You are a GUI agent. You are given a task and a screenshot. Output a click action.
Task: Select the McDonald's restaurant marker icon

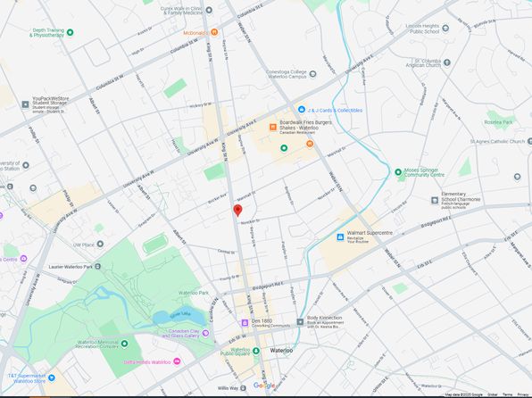pyautogui.click(x=214, y=32)
